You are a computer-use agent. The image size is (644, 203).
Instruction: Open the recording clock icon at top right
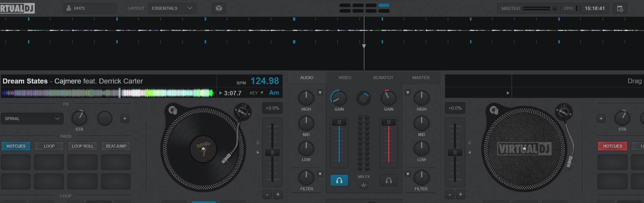620,8
